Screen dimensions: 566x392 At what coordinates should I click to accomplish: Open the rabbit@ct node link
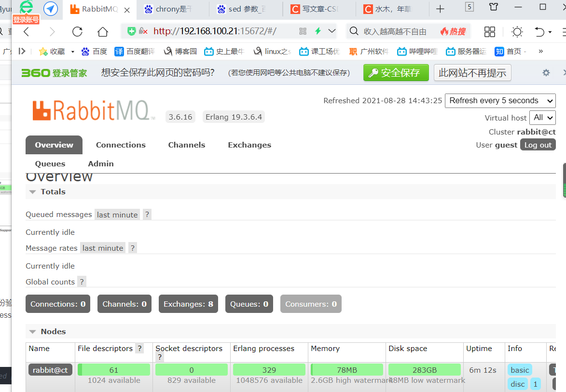[x=51, y=370]
